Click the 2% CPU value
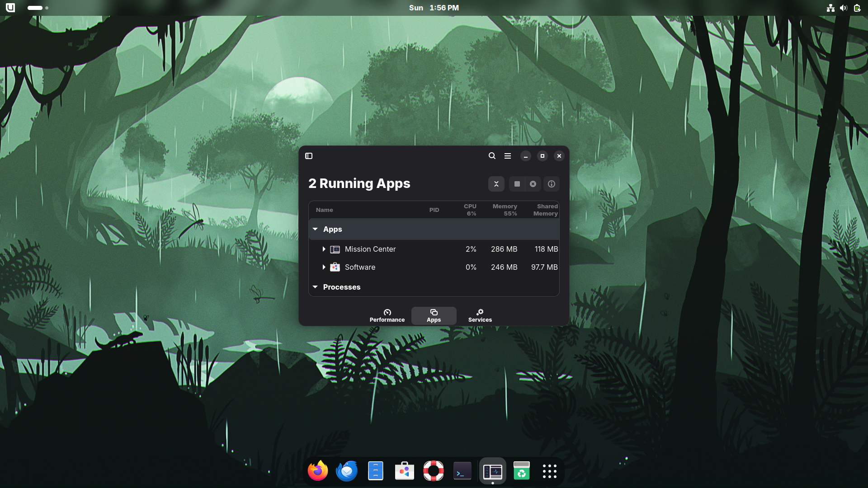The image size is (868, 488). click(471, 249)
